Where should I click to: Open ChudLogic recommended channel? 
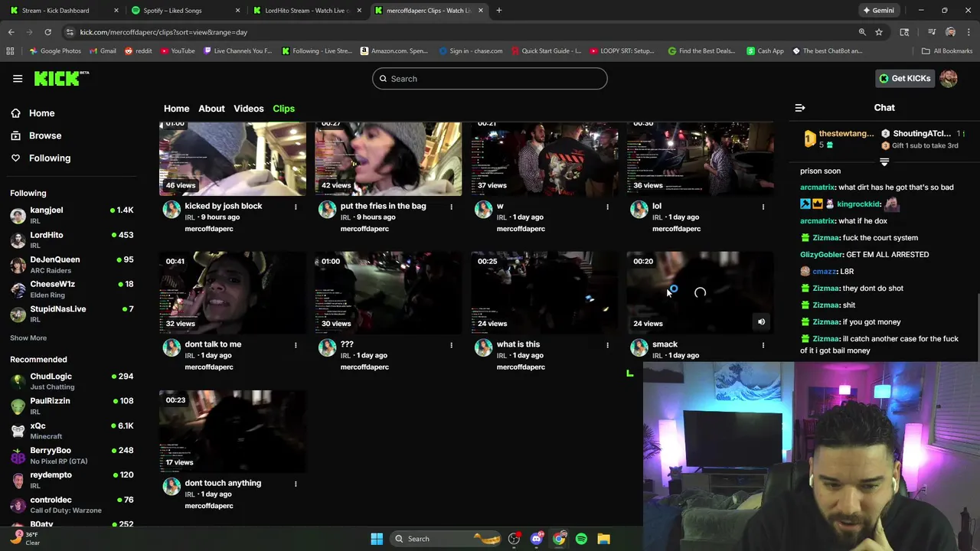[72, 381]
